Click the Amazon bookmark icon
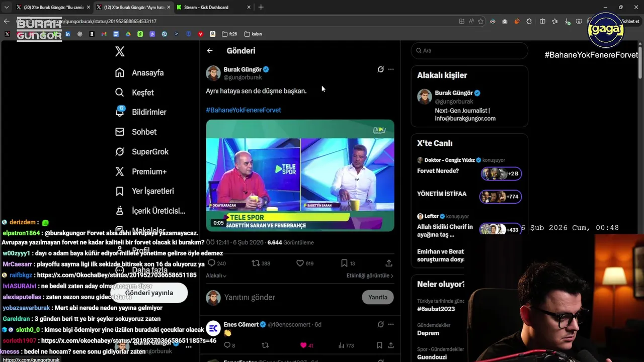The width and height of the screenshot is (644, 362). click(x=212, y=34)
